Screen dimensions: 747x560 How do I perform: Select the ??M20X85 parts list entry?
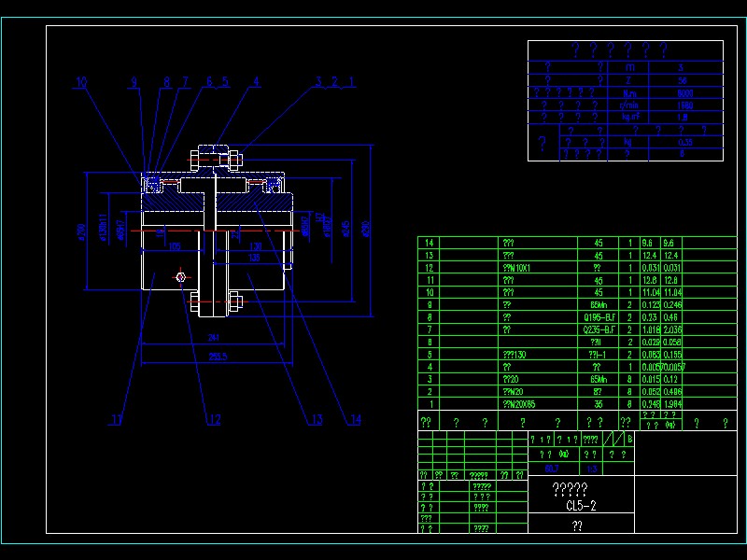click(519, 404)
